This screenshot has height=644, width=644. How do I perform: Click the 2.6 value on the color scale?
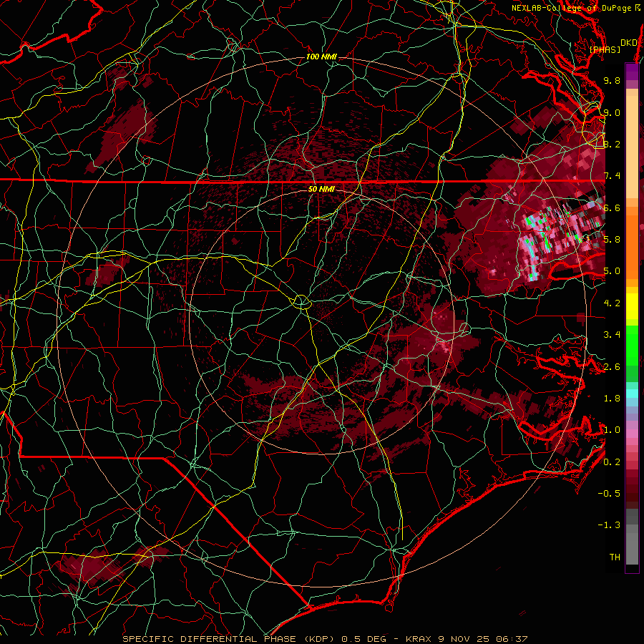pos(612,366)
